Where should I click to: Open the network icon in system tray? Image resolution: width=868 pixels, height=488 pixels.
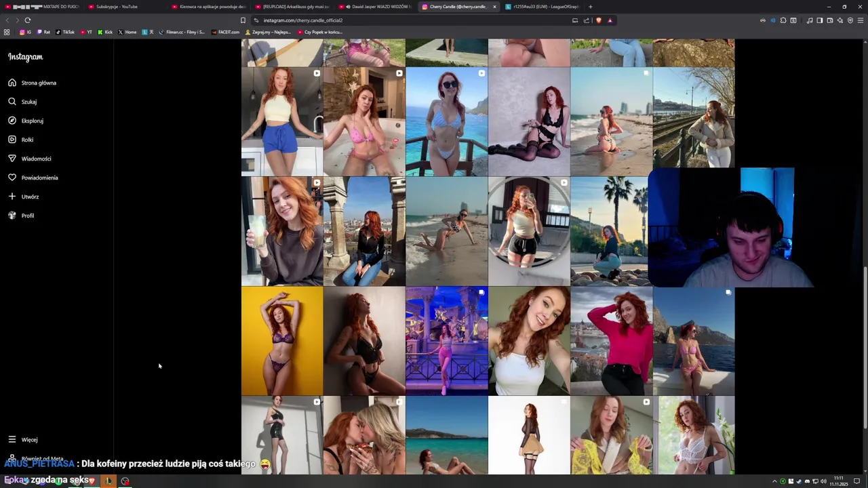point(815,481)
